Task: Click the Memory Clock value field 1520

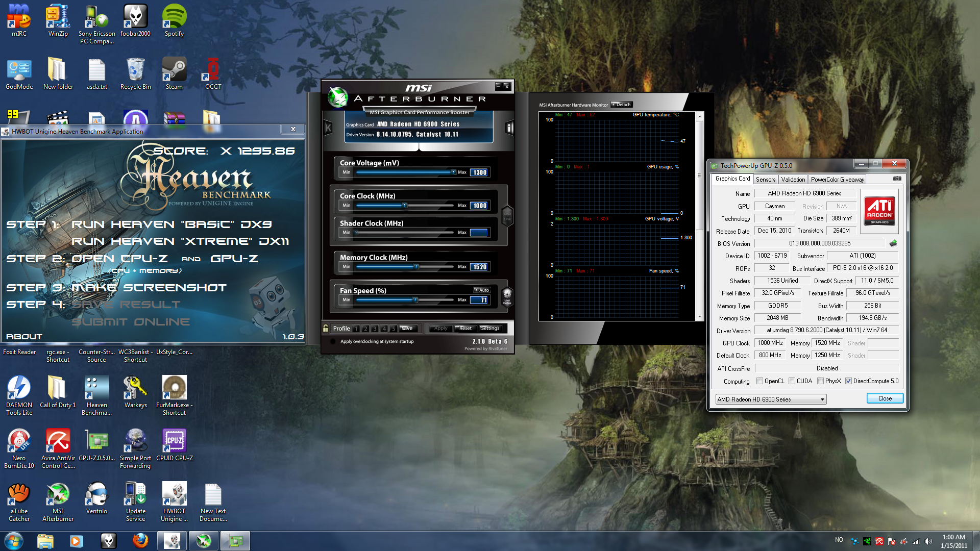Action: 479,267
